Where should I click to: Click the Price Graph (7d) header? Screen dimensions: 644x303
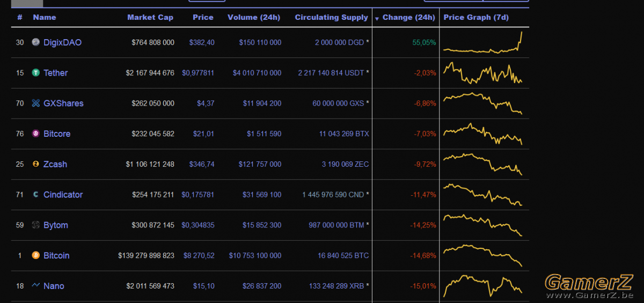tap(476, 17)
